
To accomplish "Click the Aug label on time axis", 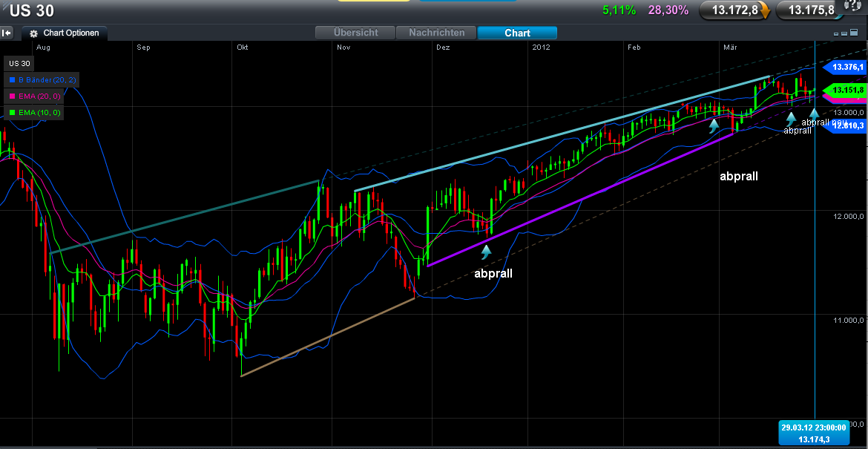I will (x=43, y=47).
